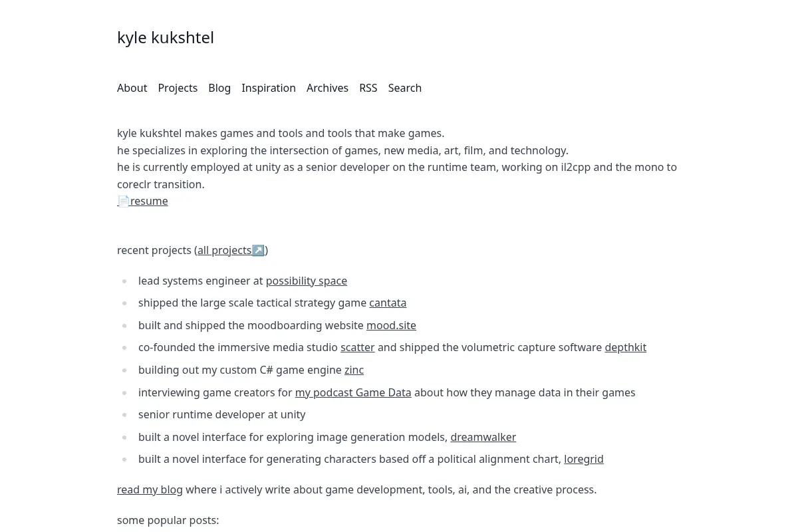Open the Blog section
798x532 pixels.
pyautogui.click(x=219, y=88)
